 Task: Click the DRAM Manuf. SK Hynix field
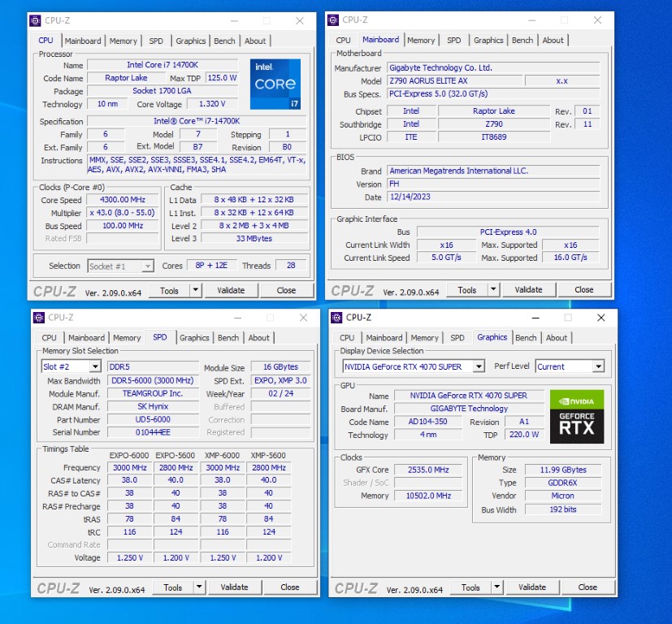[153, 406]
